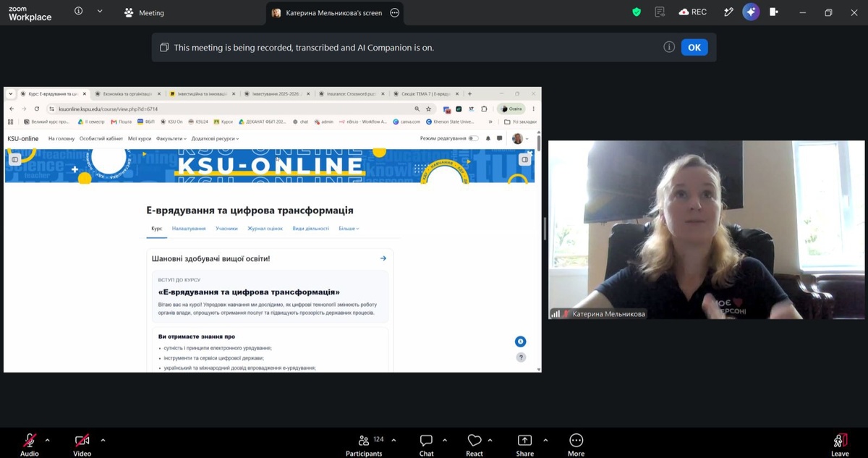The height and width of the screenshot is (458, 868).
Task: Click the help question mark button
Action: click(521, 357)
